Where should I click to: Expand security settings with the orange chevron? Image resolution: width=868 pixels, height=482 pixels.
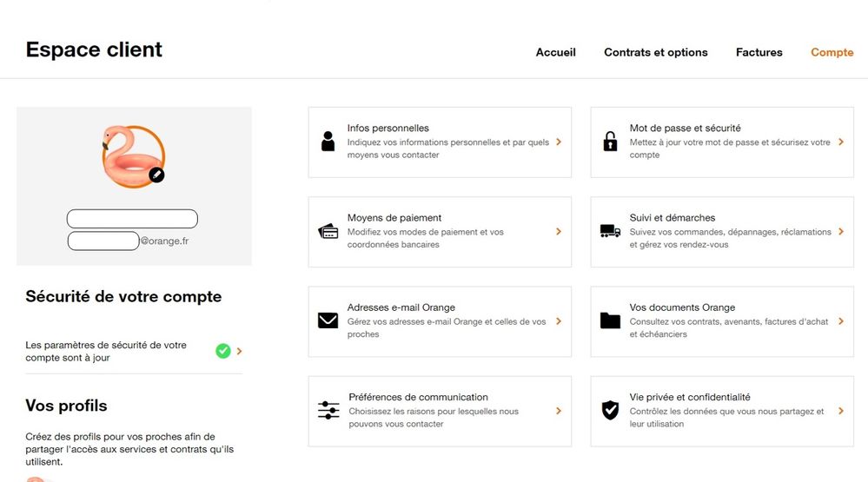(240, 351)
